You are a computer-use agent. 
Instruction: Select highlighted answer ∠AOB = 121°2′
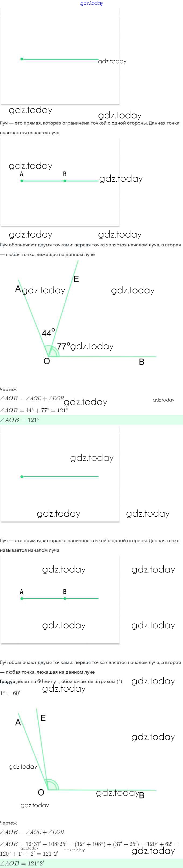pos(22,863)
